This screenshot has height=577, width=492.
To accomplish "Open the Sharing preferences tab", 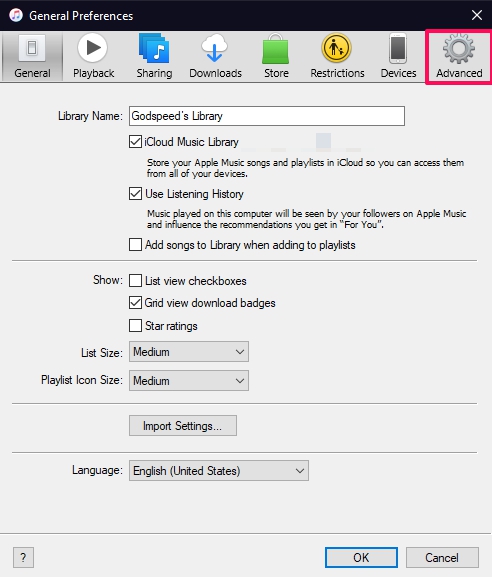I will click(x=154, y=56).
